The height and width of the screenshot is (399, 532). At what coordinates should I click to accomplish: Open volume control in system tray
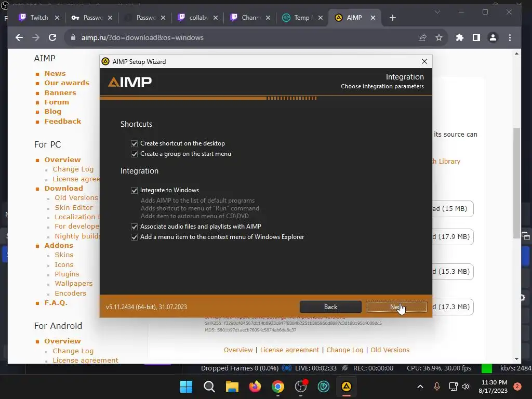[465, 387]
